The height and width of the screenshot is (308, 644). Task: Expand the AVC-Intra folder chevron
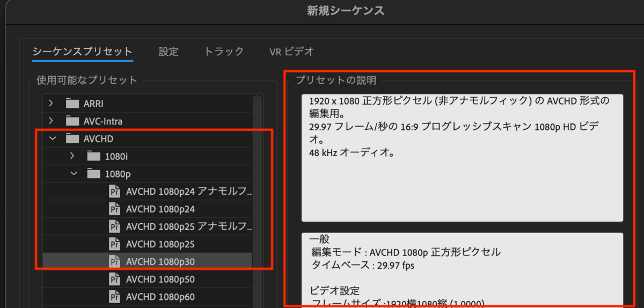[x=51, y=121]
